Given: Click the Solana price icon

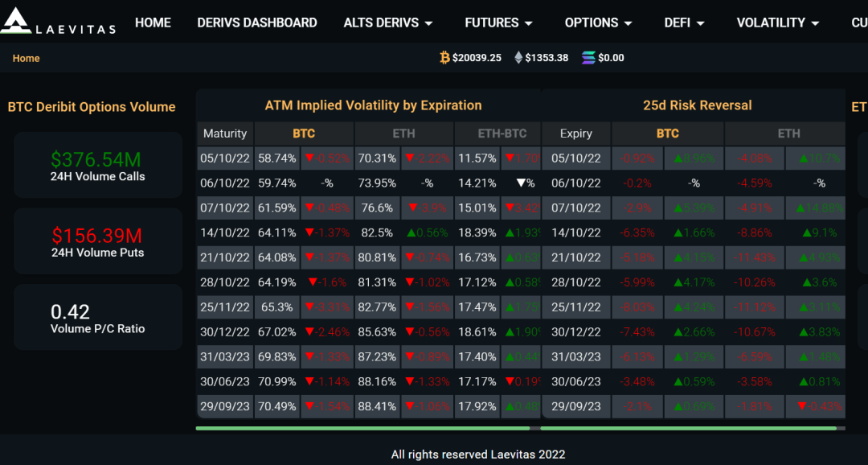Looking at the screenshot, I should [x=588, y=58].
